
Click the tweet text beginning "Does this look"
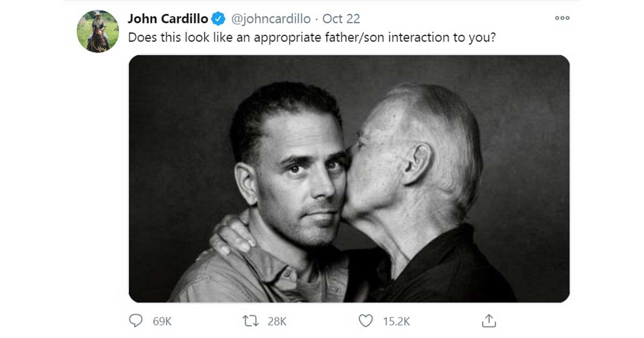310,39
